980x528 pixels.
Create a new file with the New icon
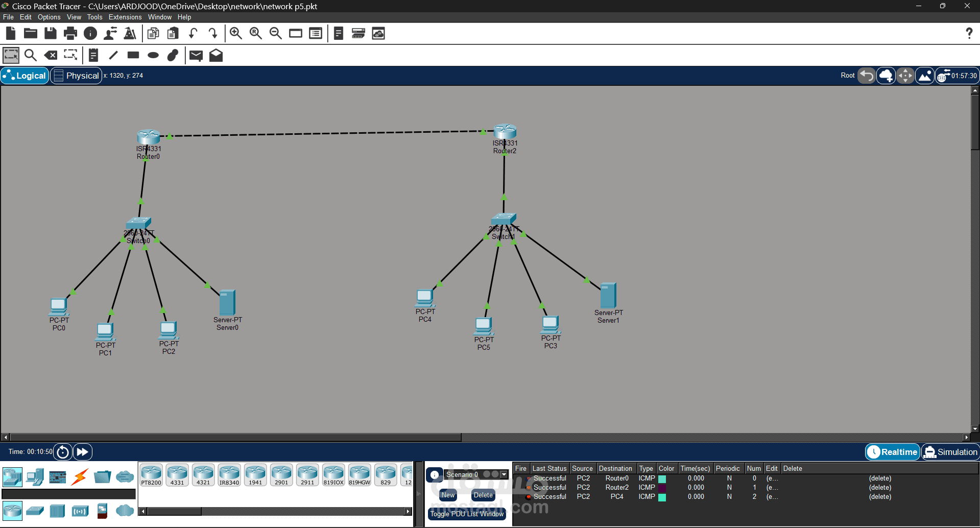point(11,34)
